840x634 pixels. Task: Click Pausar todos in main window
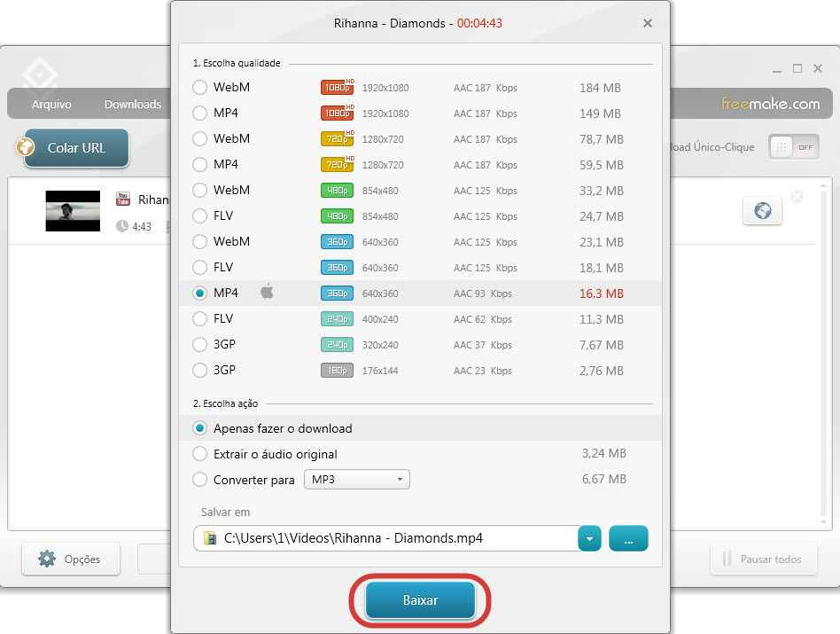[764, 559]
